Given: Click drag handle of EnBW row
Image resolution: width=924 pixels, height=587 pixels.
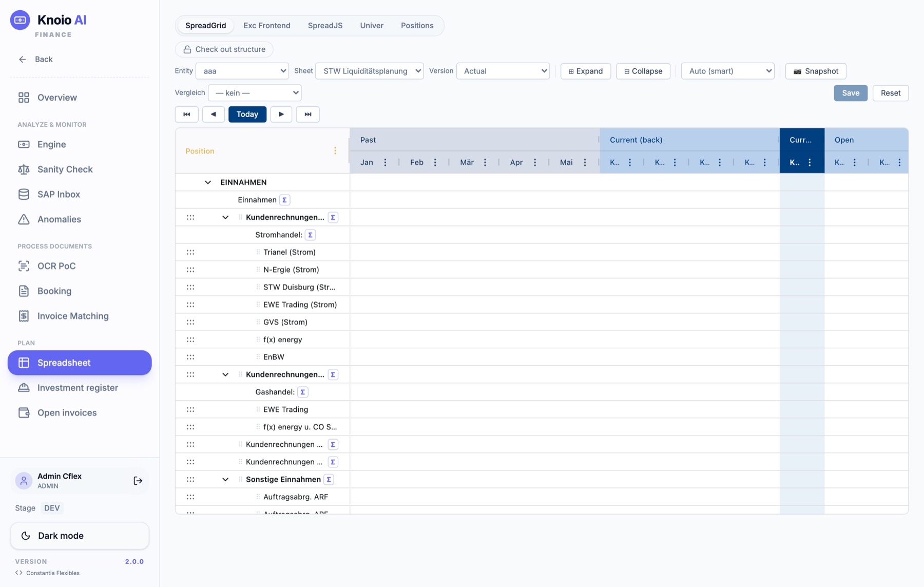Looking at the screenshot, I should click(x=190, y=357).
